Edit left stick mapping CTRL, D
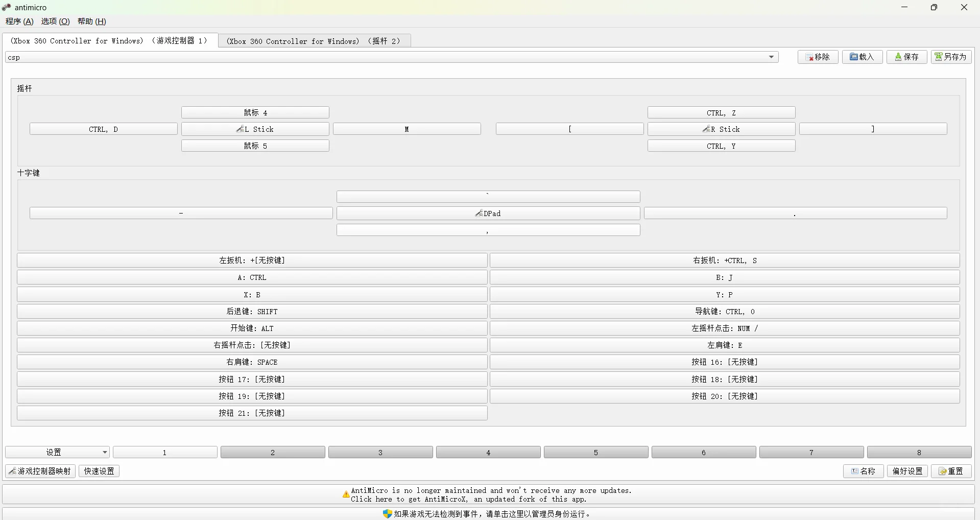This screenshot has width=980, height=520. coord(104,129)
